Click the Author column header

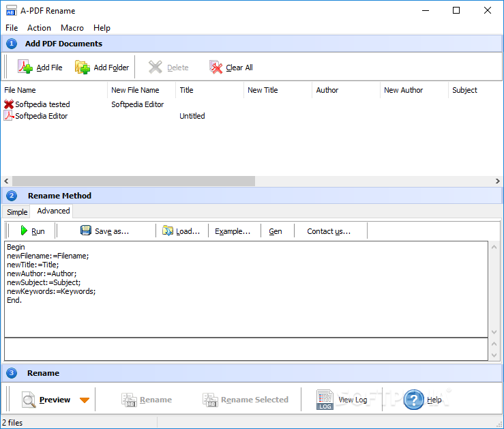(x=346, y=90)
